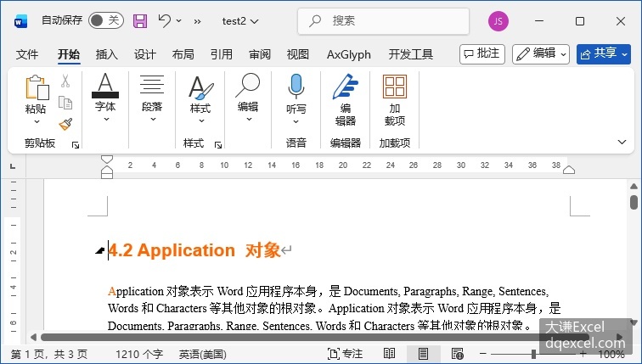Save the document with the floppy icon

coord(140,21)
